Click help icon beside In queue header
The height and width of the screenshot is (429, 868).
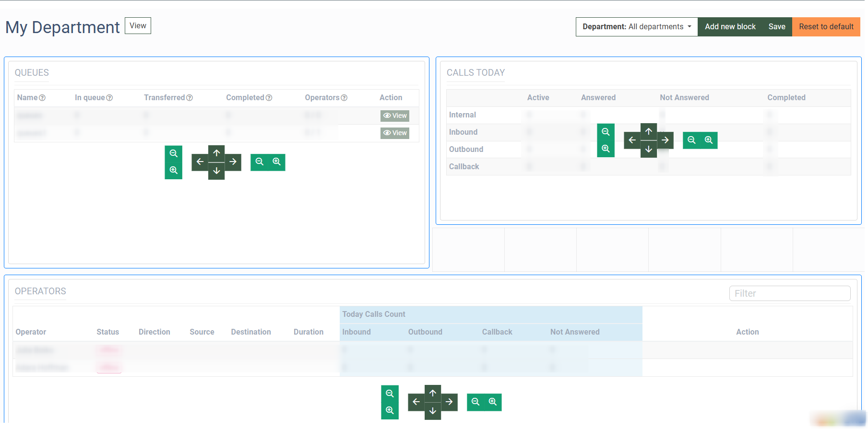[109, 98]
